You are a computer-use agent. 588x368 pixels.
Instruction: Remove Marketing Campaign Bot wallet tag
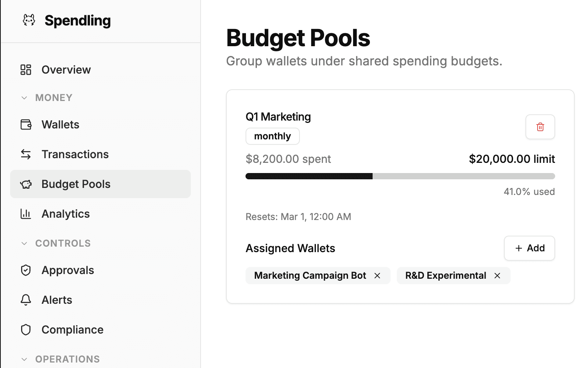[377, 276]
